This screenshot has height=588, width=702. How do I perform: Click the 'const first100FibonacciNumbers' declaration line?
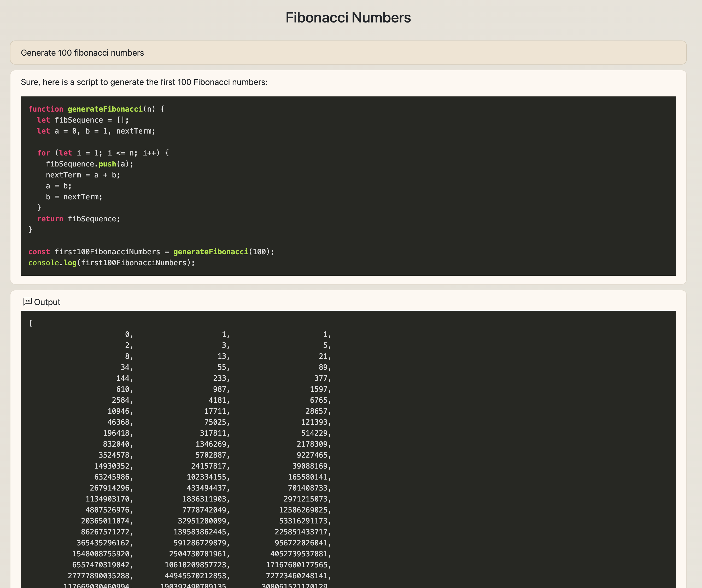pyautogui.click(x=151, y=251)
